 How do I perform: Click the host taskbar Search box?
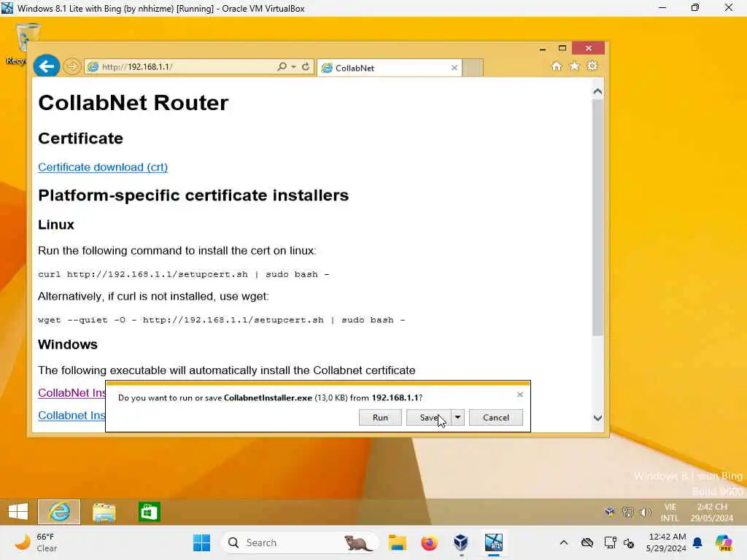tap(300, 542)
